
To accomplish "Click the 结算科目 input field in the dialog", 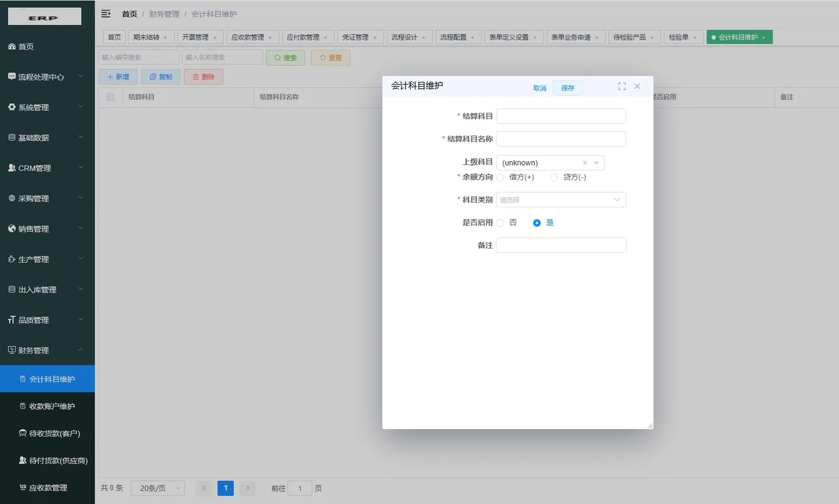I will click(561, 116).
